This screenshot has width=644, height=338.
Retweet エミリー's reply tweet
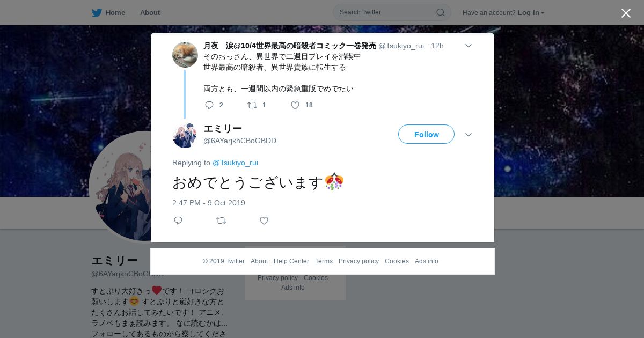(x=221, y=221)
